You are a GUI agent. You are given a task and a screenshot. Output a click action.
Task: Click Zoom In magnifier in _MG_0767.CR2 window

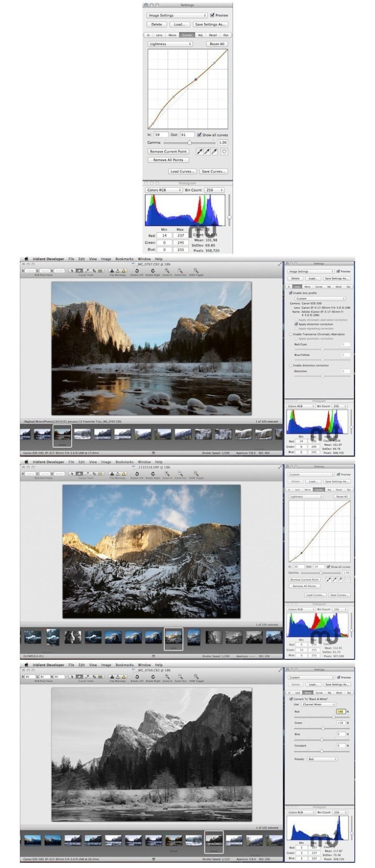(167, 271)
